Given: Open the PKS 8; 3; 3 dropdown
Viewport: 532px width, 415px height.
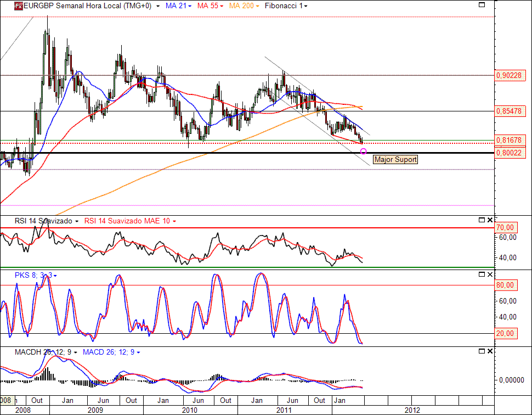Looking at the screenshot, I should [x=55, y=276].
